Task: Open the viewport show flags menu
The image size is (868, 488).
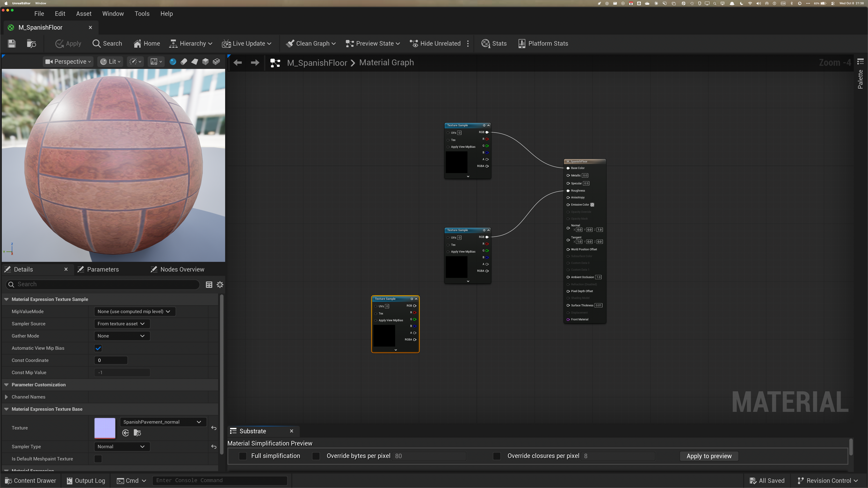Action: coord(135,62)
